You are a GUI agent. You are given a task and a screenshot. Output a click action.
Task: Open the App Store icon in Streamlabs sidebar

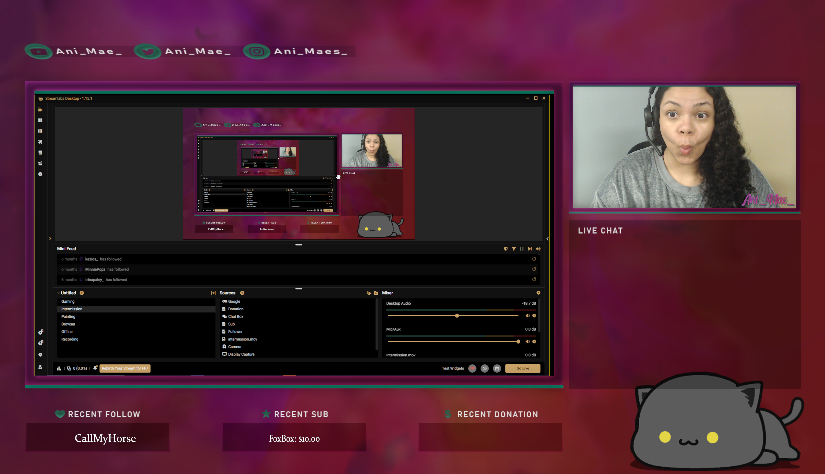40,131
